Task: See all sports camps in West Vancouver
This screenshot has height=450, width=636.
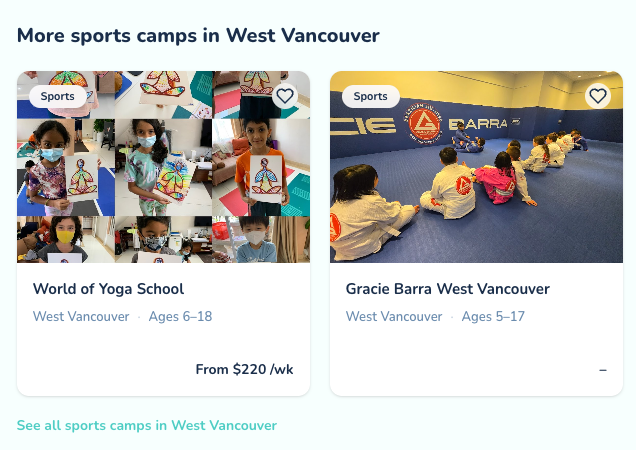Action: 147,425
